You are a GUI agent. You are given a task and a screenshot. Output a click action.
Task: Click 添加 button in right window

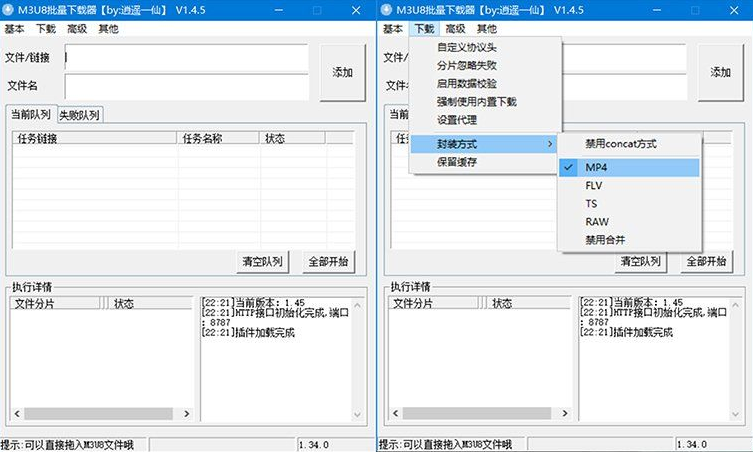click(721, 73)
